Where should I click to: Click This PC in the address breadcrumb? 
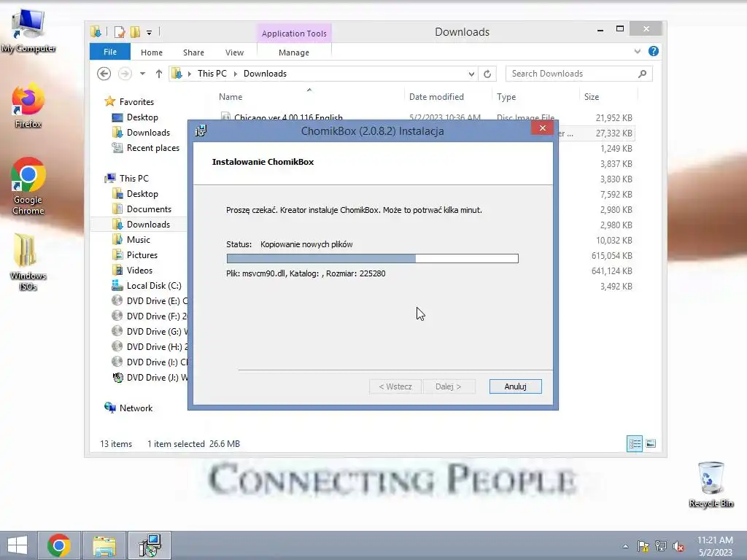[212, 74]
